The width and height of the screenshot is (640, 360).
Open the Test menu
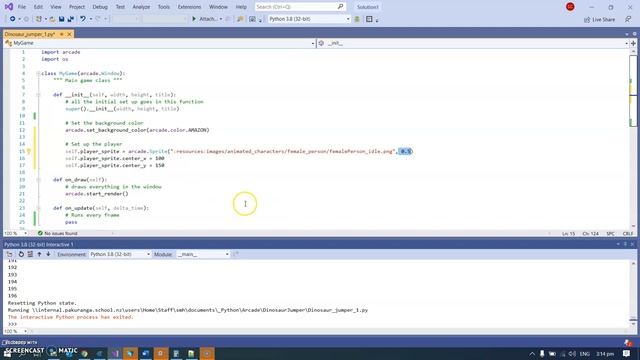[120, 7]
